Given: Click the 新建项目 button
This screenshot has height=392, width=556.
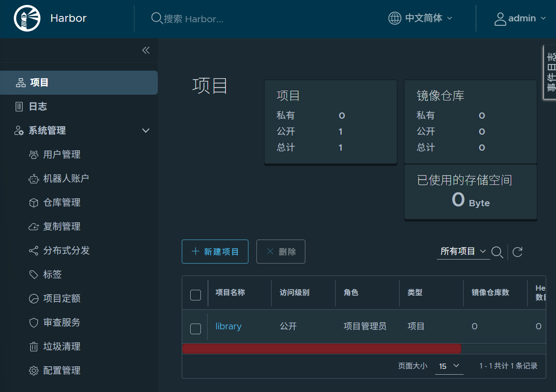Looking at the screenshot, I should 215,252.
